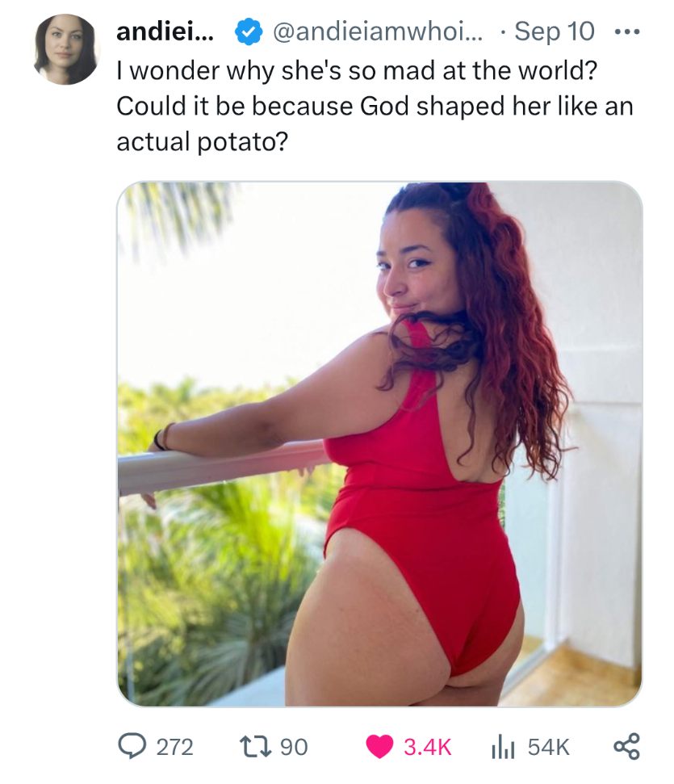Click the 3.4K likes count
674x784 pixels.
pos(428,748)
